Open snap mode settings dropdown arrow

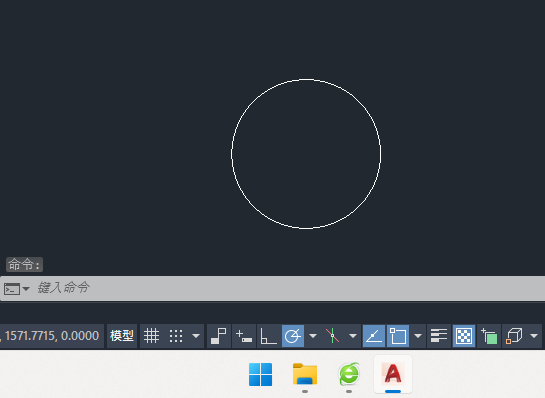pyautogui.click(x=196, y=336)
